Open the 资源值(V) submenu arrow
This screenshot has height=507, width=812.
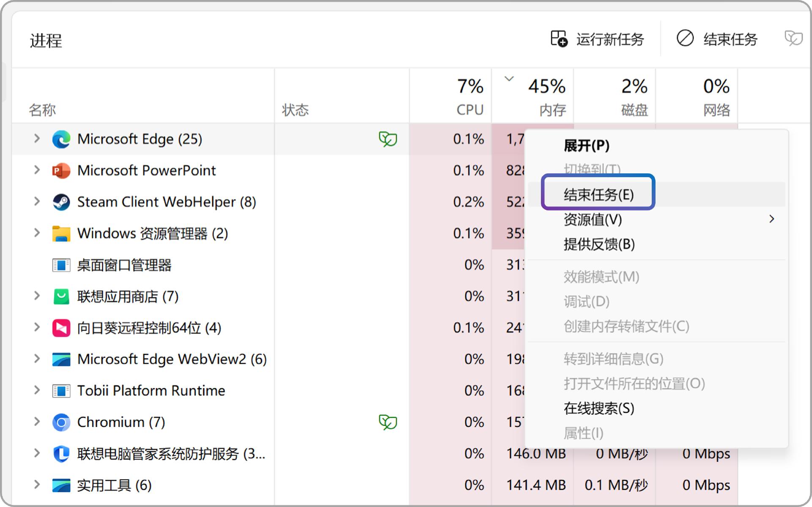tap(772, 219)
